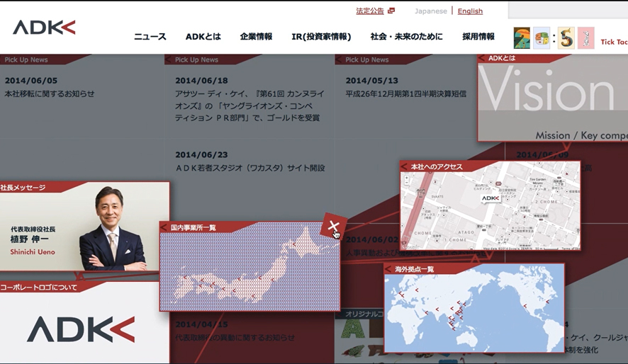The height and width of the screenshot is (364, 628).
Task: Click the colorful landscape thumbnail in the header
Action: [x=522, y=38]
